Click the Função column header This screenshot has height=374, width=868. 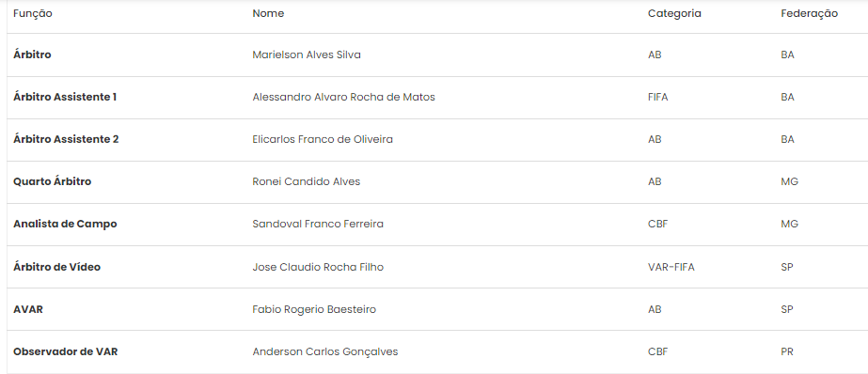[33, 14]
